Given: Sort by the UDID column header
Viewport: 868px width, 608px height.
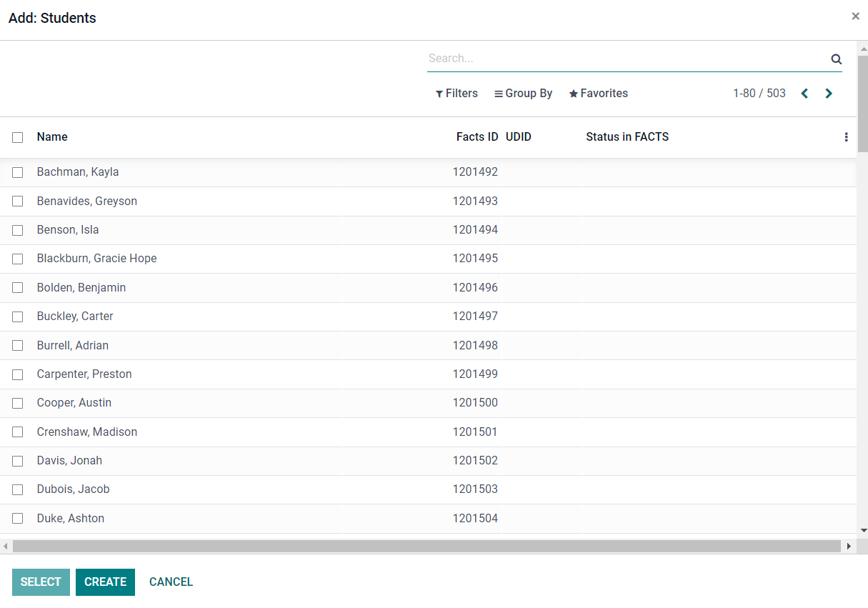Looking at the screenshot, I should coord(519,136).
